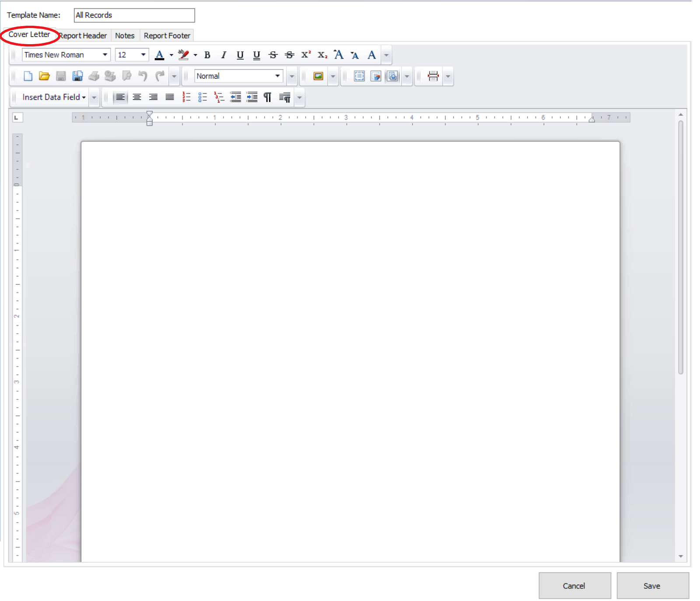
Task: Click the Template Name input field
Action: click(x=134, y=15)
